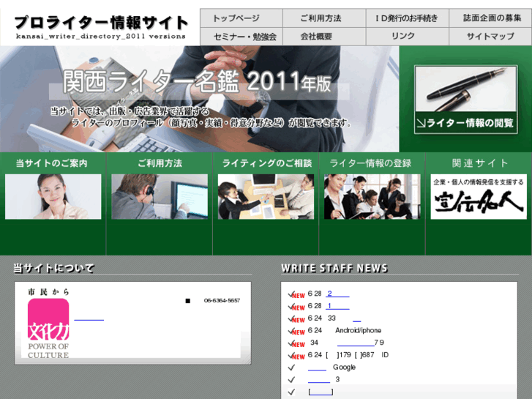Viewport: 532px width, 399px height.
Task: Click the WRITE STAFF NEWS heading
Action: tap(334, 268)
